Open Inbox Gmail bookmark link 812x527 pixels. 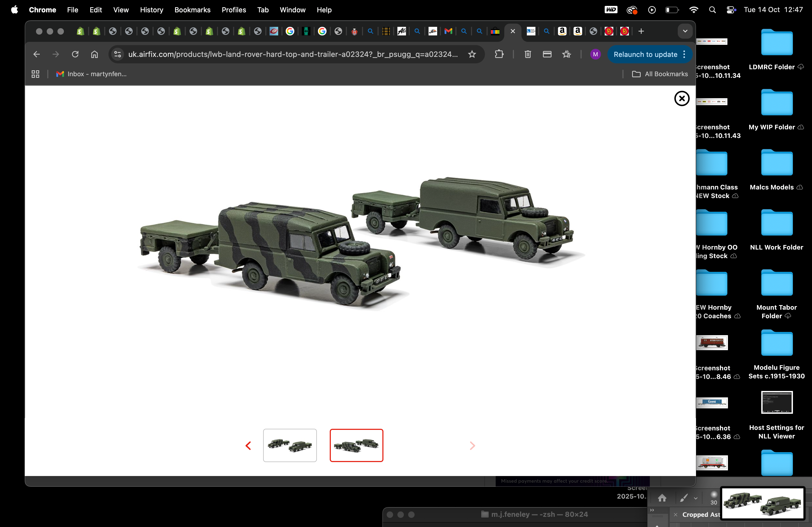(92, 74)
